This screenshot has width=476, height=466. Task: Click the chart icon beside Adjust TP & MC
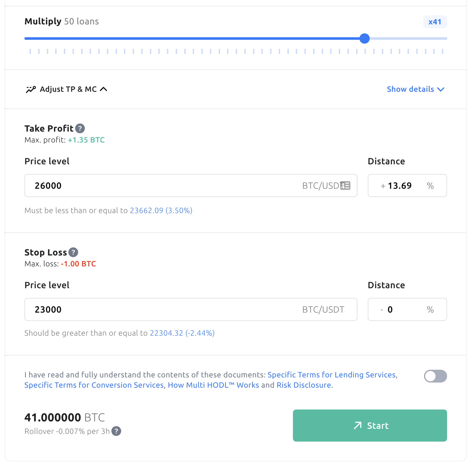pos(31,89)
